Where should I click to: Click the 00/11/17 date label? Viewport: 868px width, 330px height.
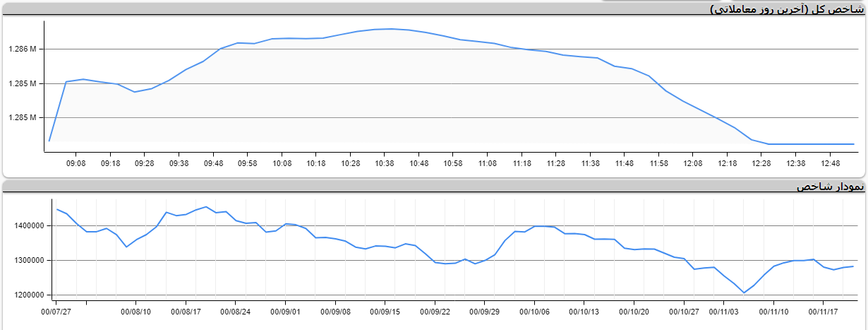824,311
